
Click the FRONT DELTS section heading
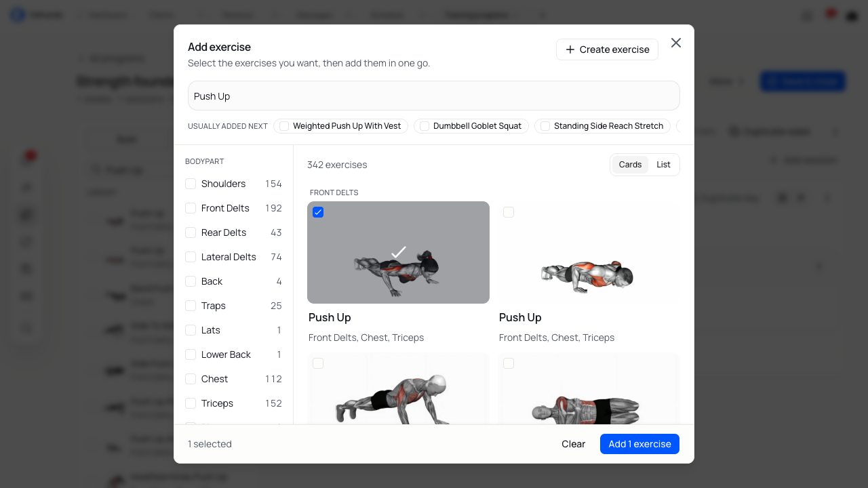(334, 192)
